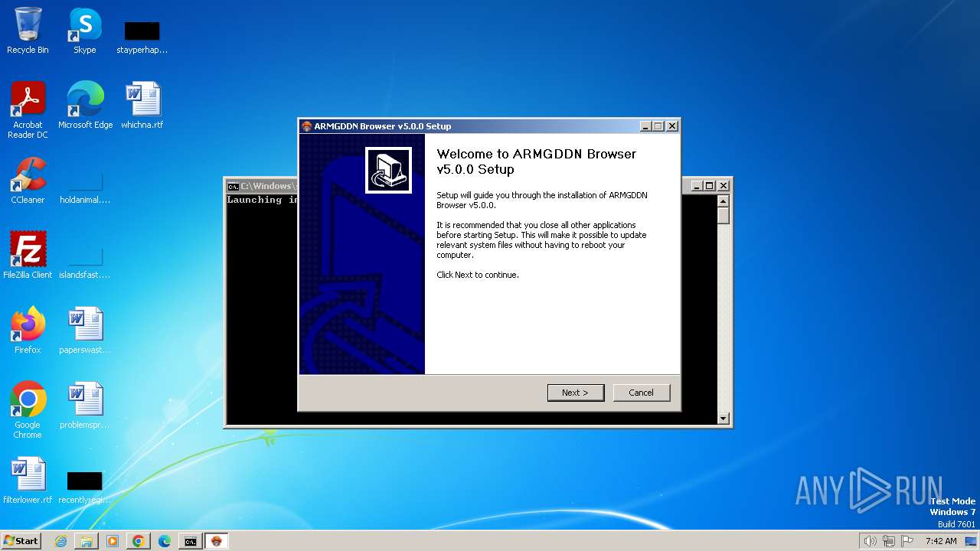Open Internet Explorer in taskbar
This screenshot has width=980, height=551.
pyautogui.click(x=60, y=541)
